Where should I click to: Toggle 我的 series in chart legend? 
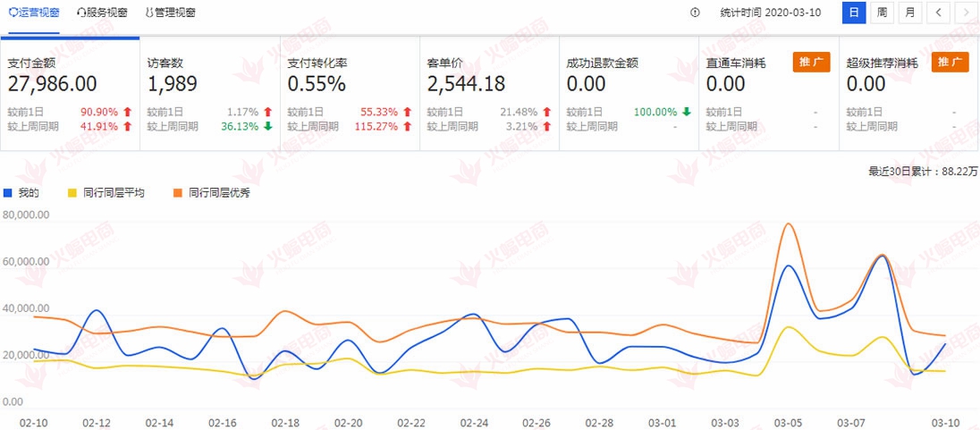[x=21, y=193]
